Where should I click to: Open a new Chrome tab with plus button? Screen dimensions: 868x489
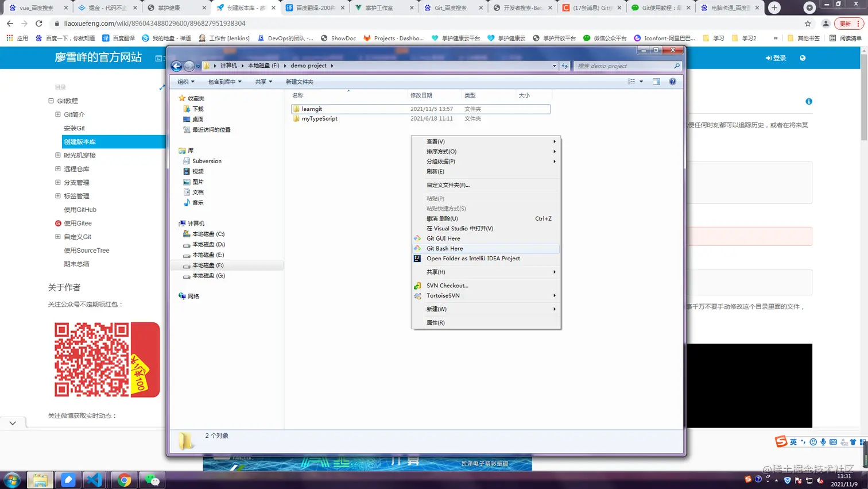click(774, 7)
